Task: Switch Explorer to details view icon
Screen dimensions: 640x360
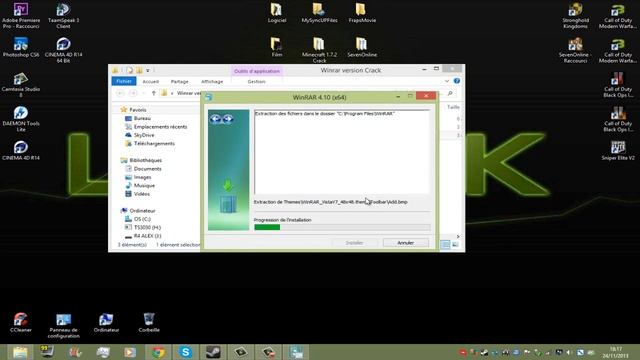Action: coord(445,244)
